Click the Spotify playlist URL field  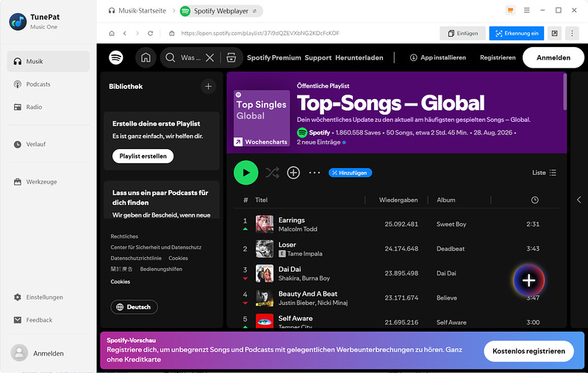click(260, 33)
